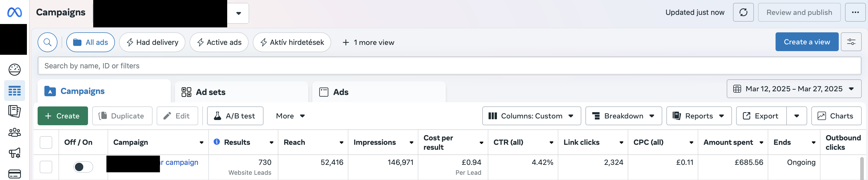Select the Active ads view
The image size is (868, 180).
(219, 43)
